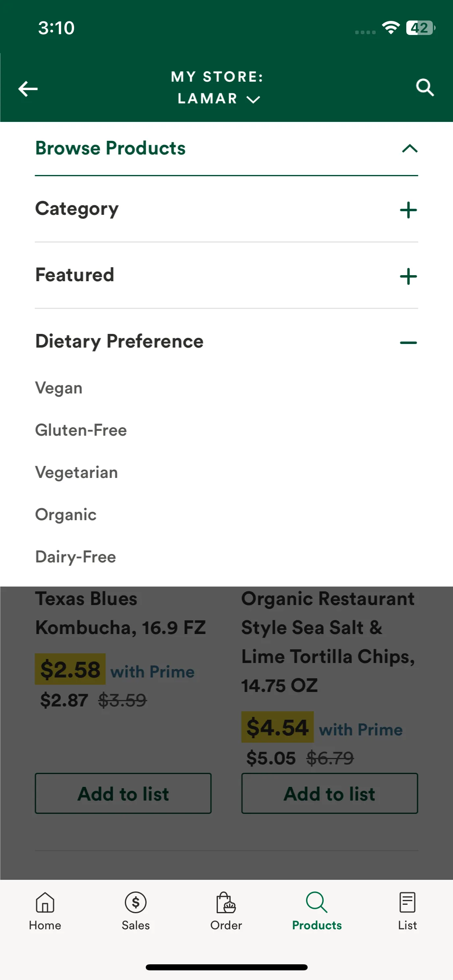The image size is (453, 980).
Task: Select the Products search icon tab
Action: pos(316,902)
